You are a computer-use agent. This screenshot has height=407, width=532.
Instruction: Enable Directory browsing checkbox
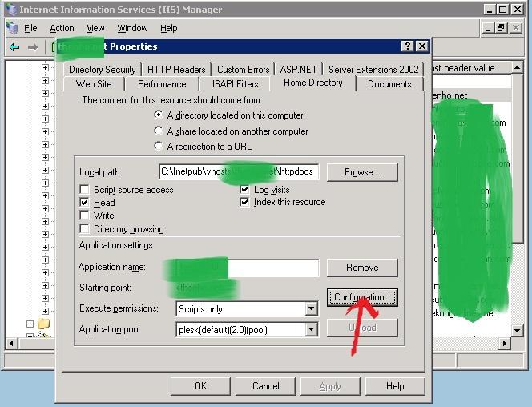tap(84, 229)
